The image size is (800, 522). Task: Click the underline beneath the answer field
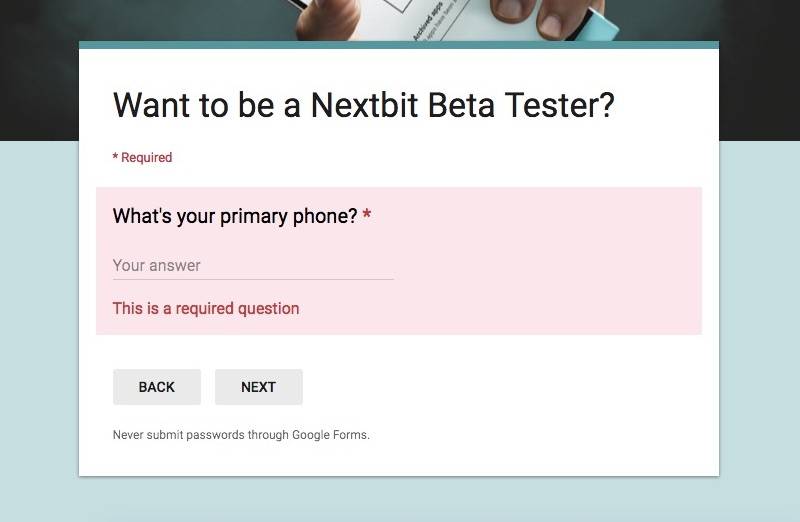[252, 279]
